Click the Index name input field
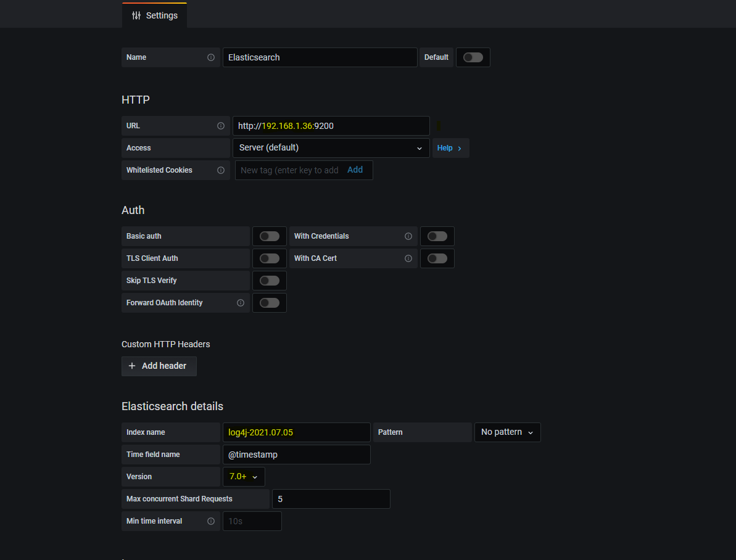The image size is (736, 560). click(296, 432)
